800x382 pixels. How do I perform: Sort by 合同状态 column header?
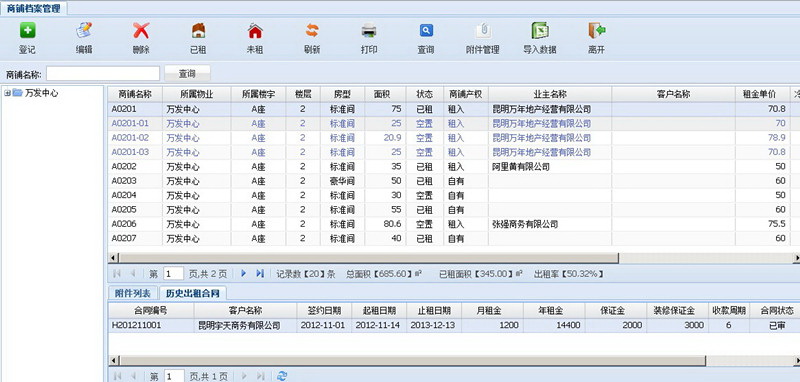[x=775, y=310]
